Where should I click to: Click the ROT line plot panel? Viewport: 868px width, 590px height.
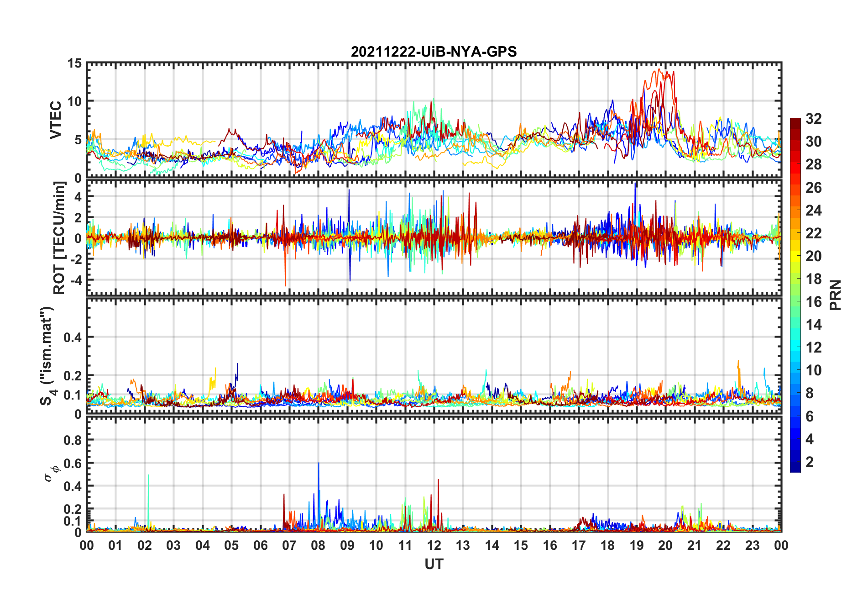(434, 238)
